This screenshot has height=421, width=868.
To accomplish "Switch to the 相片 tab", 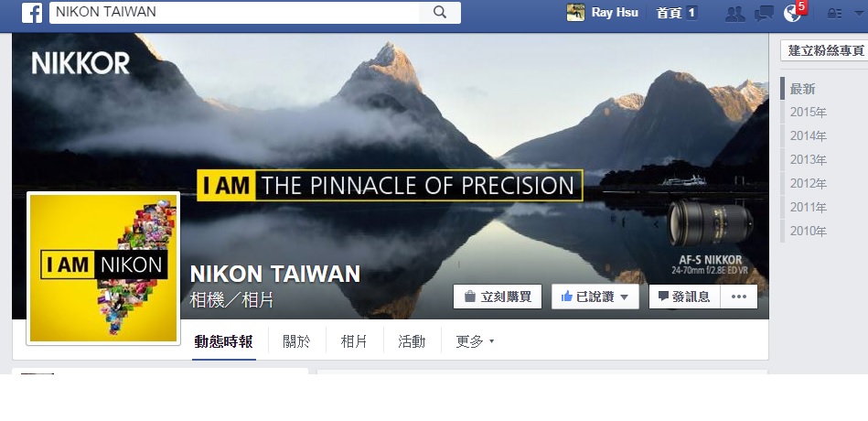I will (354, 341).
